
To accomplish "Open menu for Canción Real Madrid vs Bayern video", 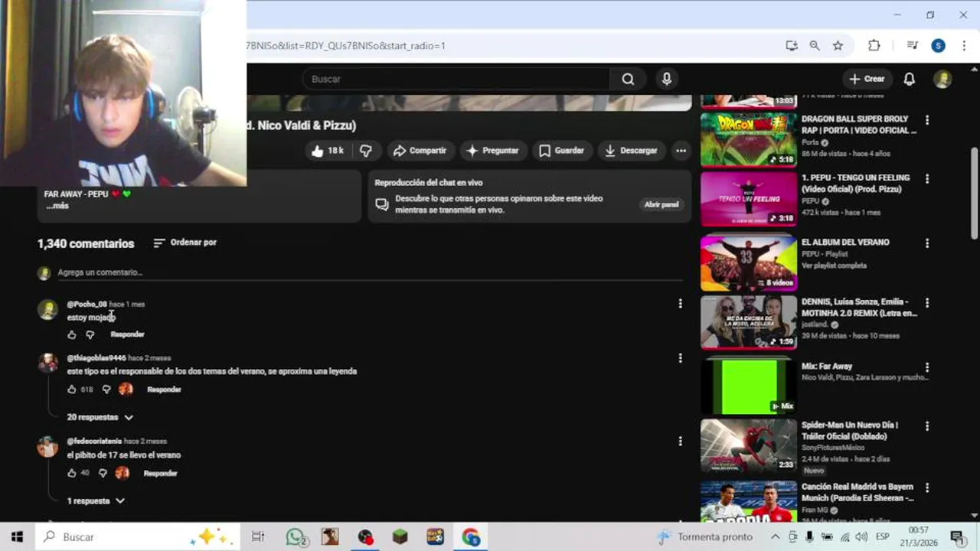I will 927,487.
